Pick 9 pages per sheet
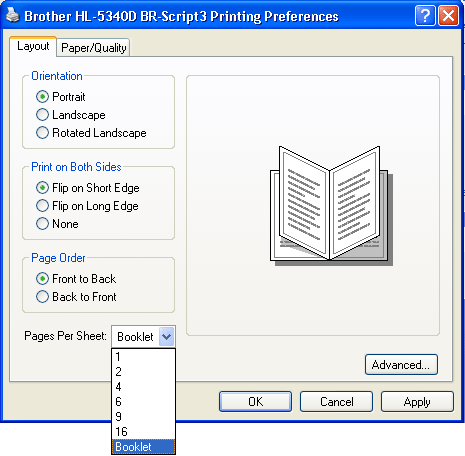The height and width of the screenshot is (456, 465). (143, 417)
